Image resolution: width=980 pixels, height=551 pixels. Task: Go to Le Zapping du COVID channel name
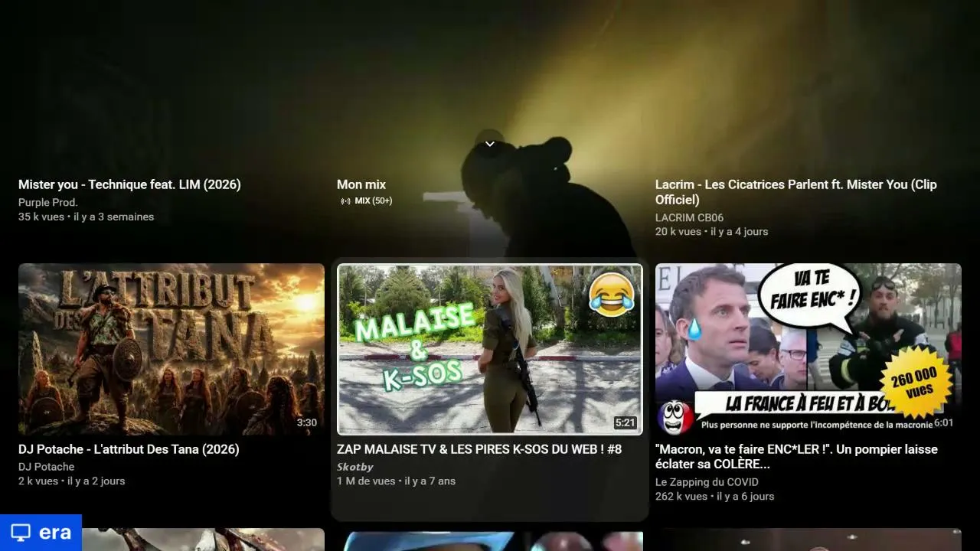click(x=707, y=482)
